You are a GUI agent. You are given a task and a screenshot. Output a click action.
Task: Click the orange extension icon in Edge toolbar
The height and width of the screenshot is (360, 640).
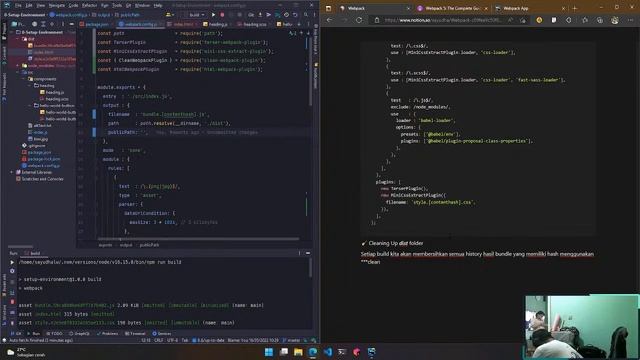tap(539, 20)
